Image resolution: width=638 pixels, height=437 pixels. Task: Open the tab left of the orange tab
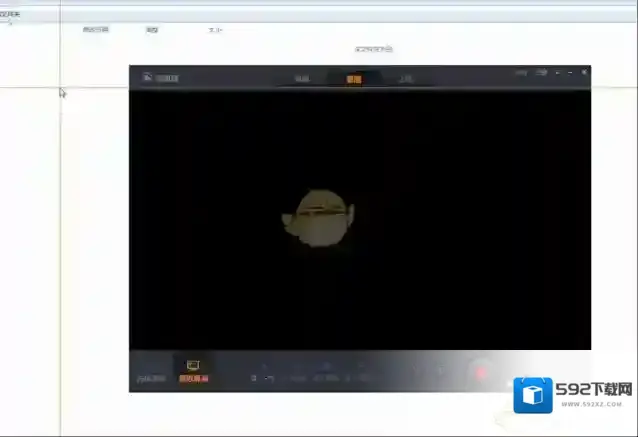tap(302, 77)
